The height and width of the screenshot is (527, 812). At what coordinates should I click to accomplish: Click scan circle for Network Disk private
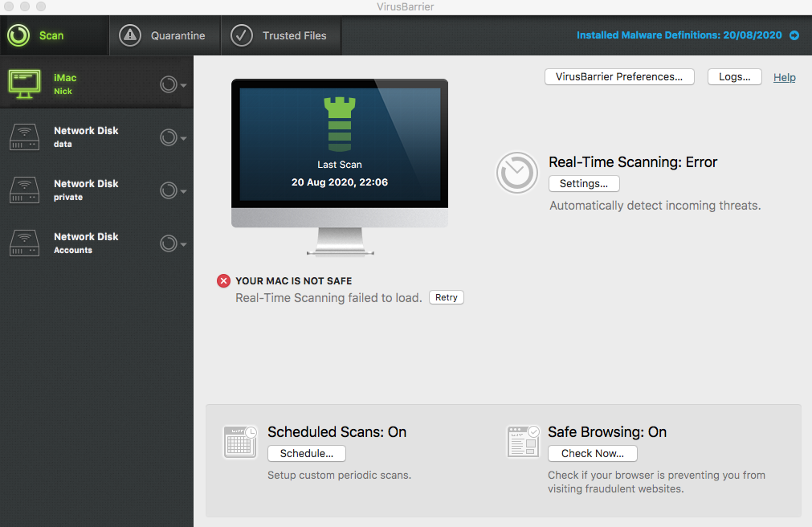(169, 190)
